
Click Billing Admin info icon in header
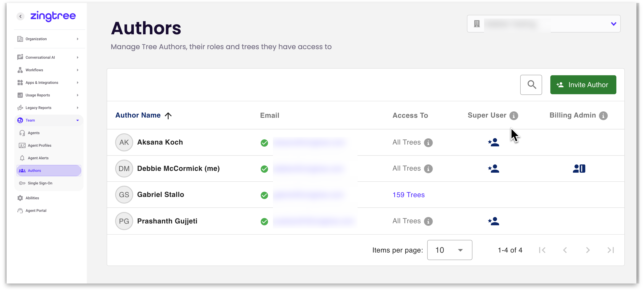(603, 115)
